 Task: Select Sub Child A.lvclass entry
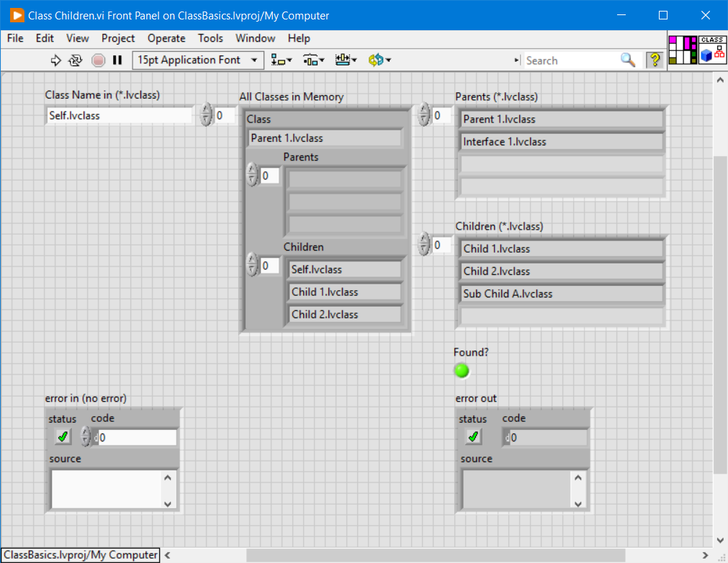tap(562, 294)
